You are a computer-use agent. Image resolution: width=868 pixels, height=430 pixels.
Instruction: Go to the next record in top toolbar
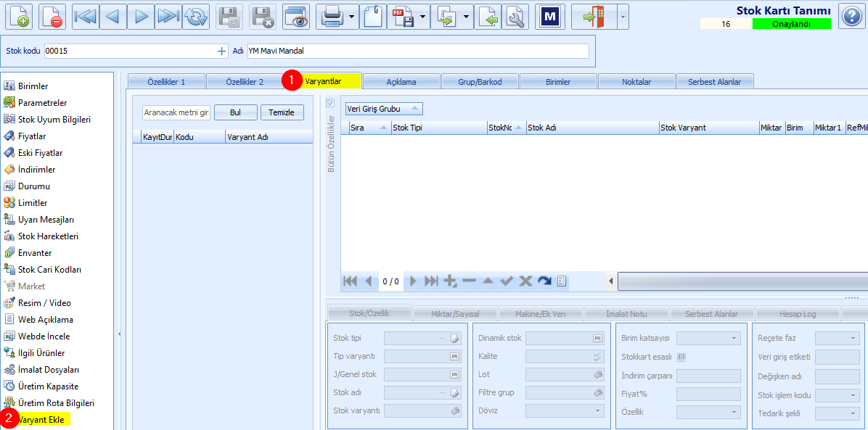pyautogui.click(x=141, y=16)
